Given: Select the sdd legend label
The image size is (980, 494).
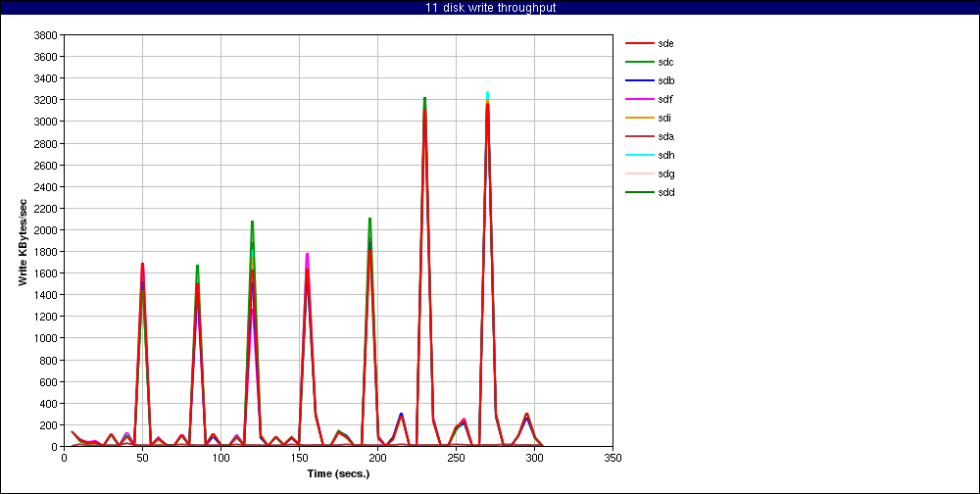Looking at the screenshot, I should pos(665,192).
